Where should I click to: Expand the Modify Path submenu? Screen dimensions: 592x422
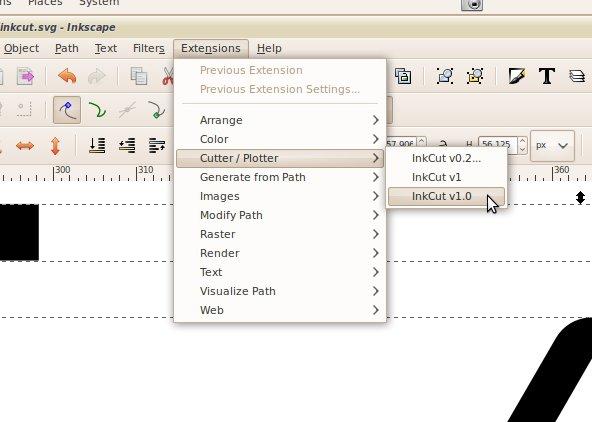(280, 215)
